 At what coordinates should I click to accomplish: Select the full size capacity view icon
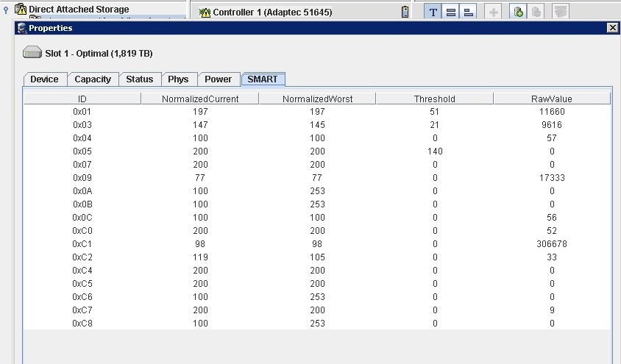pos(451,12)
